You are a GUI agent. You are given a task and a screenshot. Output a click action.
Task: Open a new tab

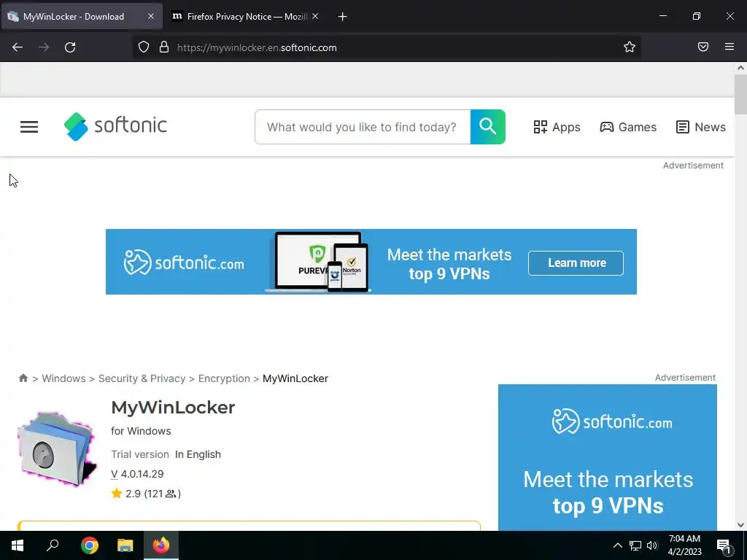click(343, 17)
